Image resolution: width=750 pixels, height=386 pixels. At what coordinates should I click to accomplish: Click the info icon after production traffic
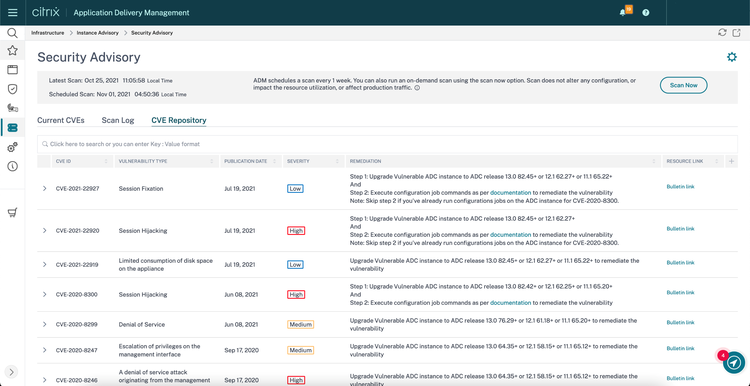(x=417, y=88)
